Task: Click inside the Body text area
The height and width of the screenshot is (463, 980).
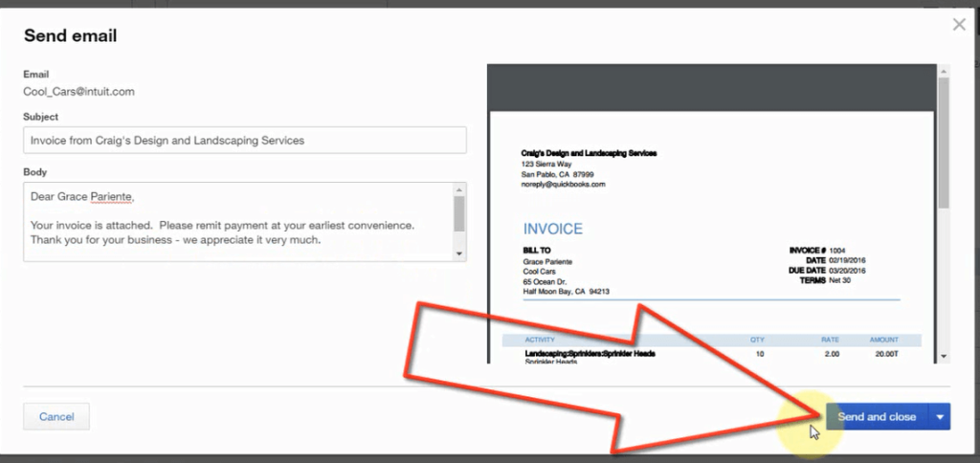Action: click(238, 222)
